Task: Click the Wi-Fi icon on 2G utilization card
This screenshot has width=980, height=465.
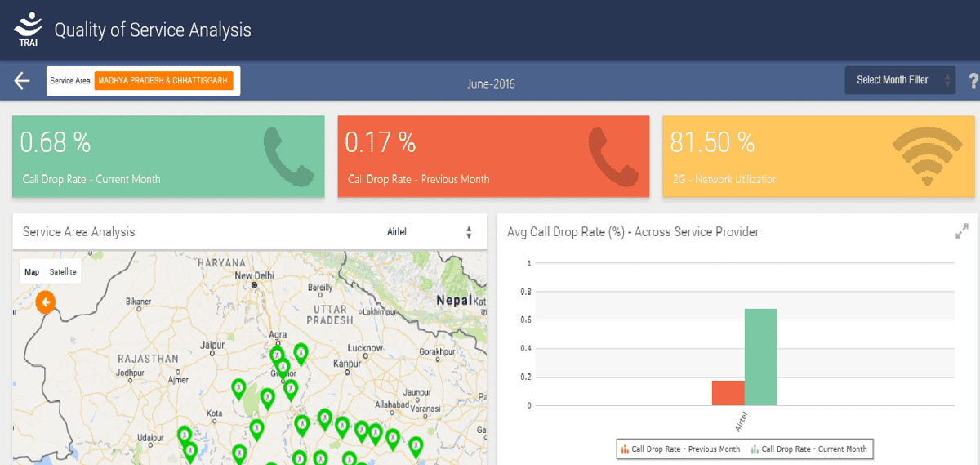Action: coord(926,156)
